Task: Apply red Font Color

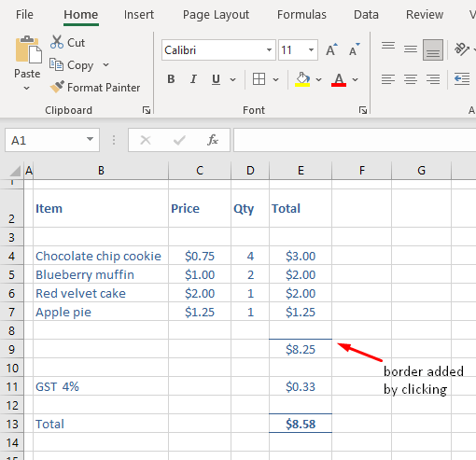Action: pos(339,79)
